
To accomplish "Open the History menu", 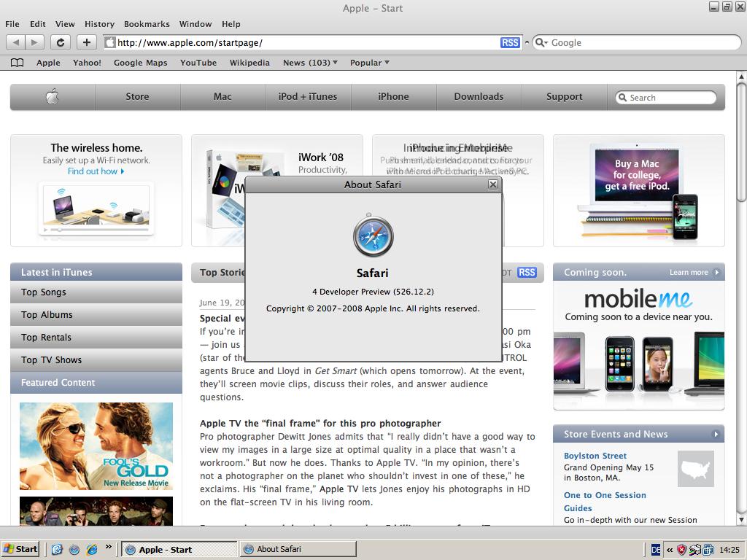I will 99,24.
